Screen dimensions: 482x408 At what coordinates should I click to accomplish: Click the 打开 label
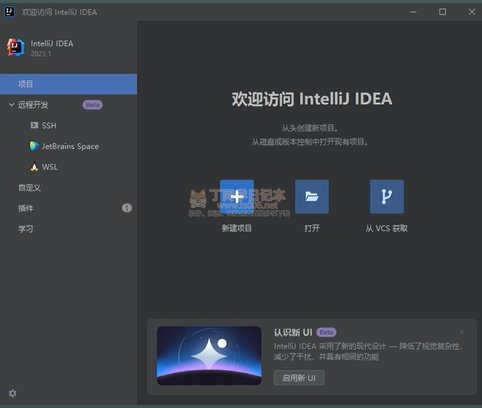(x=312, y=228)
